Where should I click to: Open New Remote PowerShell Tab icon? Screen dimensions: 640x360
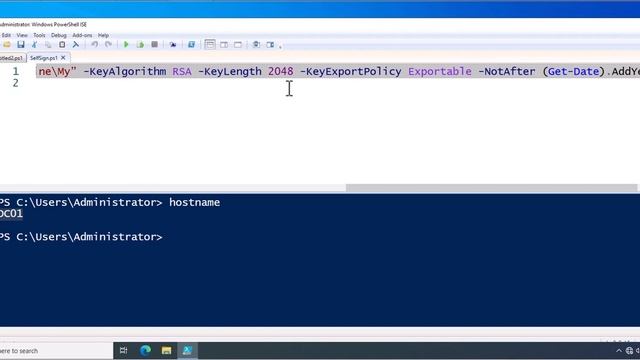[173, 44]
